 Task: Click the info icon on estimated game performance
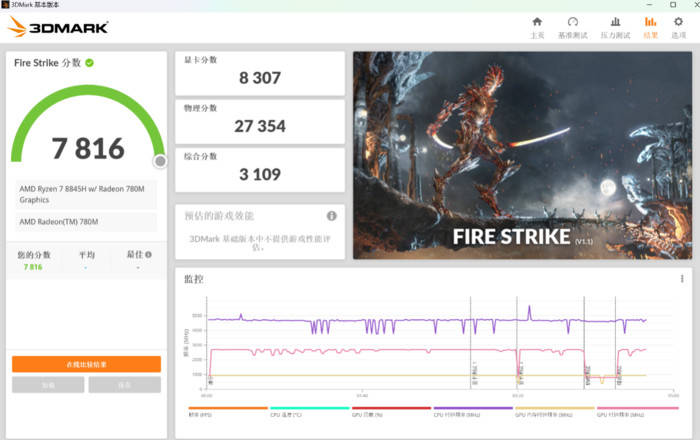[x=332, y=216]
